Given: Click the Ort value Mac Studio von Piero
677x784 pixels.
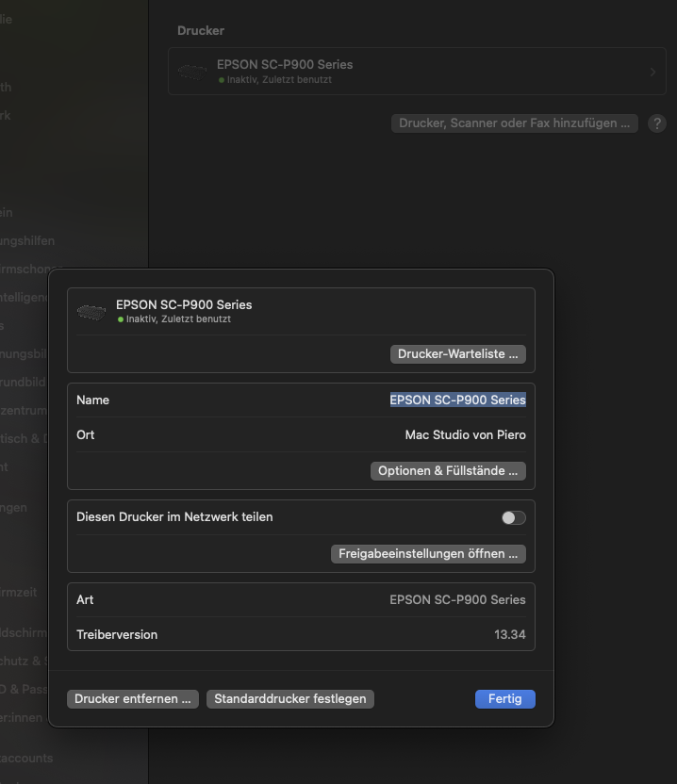Looking at the screenshot, I should tap(466, 435).
